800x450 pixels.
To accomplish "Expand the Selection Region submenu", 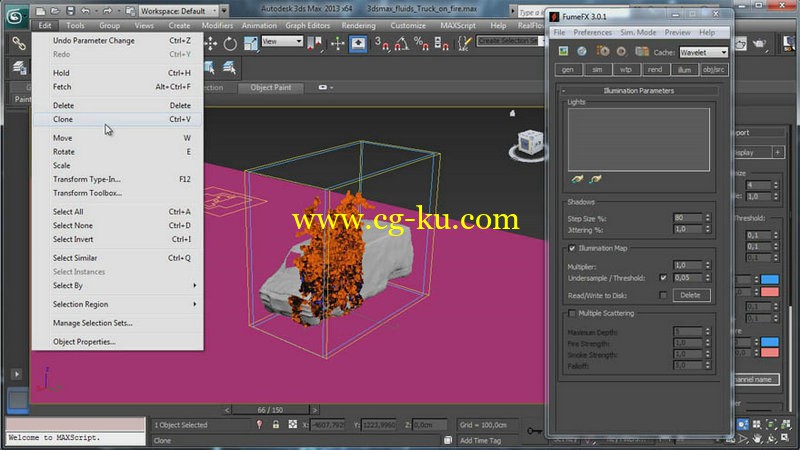I will 118,305.
